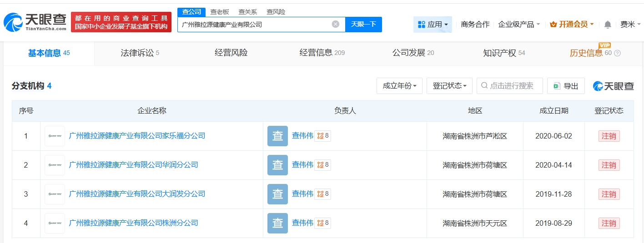Clear search text with the X icon
Viewport: 644px width, 243px height.
[335, 25]
